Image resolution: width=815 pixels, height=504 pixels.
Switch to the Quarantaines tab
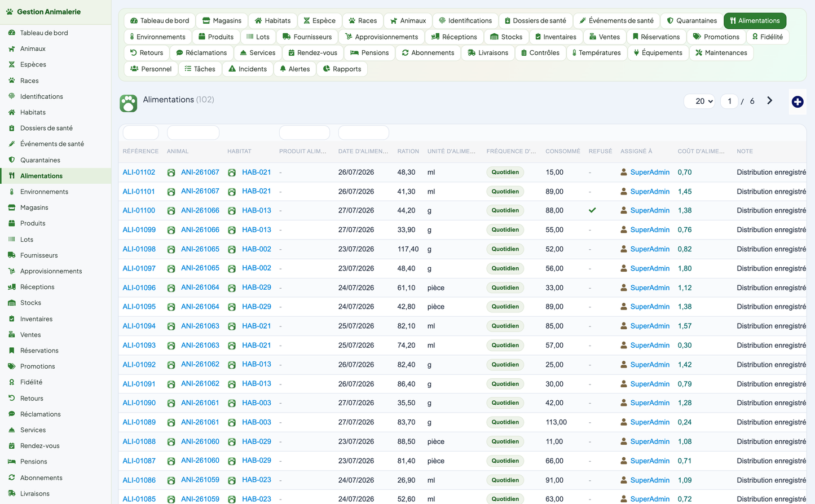click(691, 21)
